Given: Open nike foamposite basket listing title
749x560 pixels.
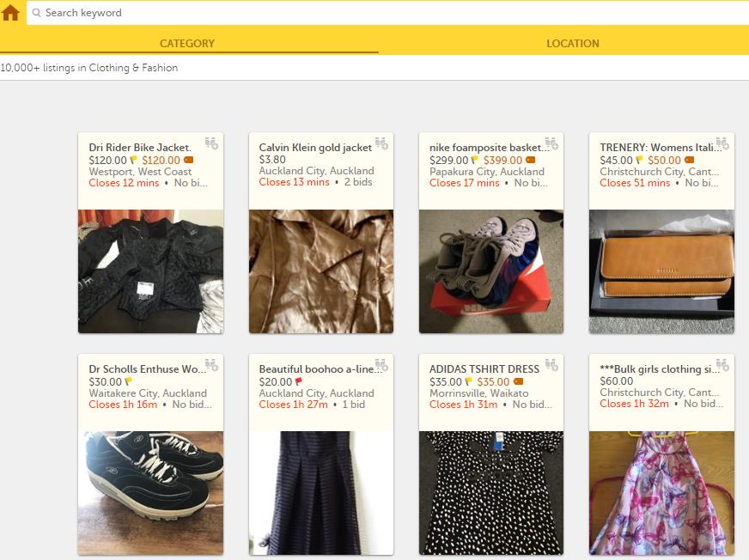Looking at the screenshot, I should click(489, 147).
